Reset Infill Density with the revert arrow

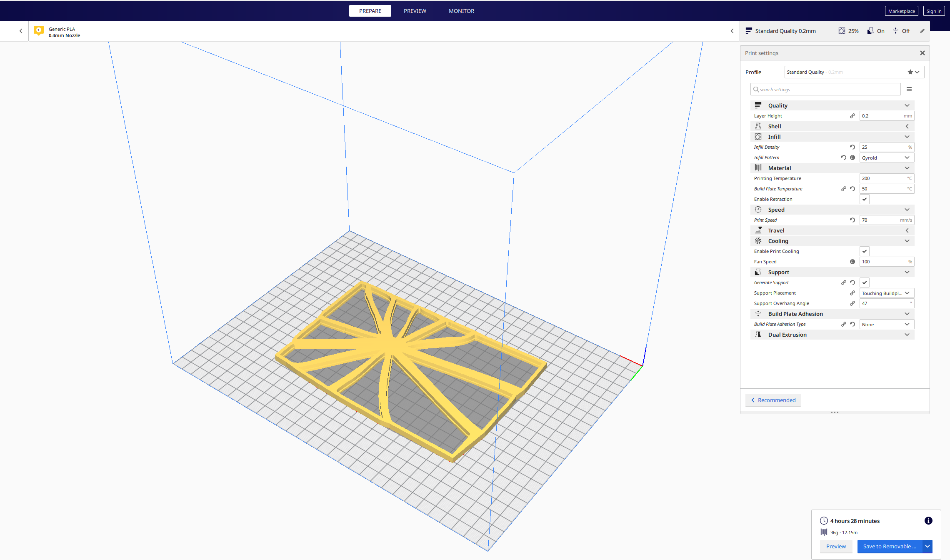pos(852,147)
